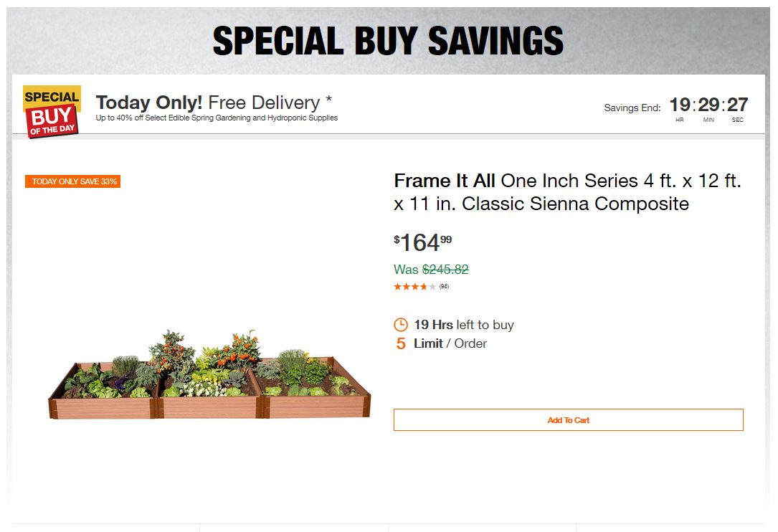Open the (98) reviews count
Viewport: 778px width, 532px height.
pos(444,287)
